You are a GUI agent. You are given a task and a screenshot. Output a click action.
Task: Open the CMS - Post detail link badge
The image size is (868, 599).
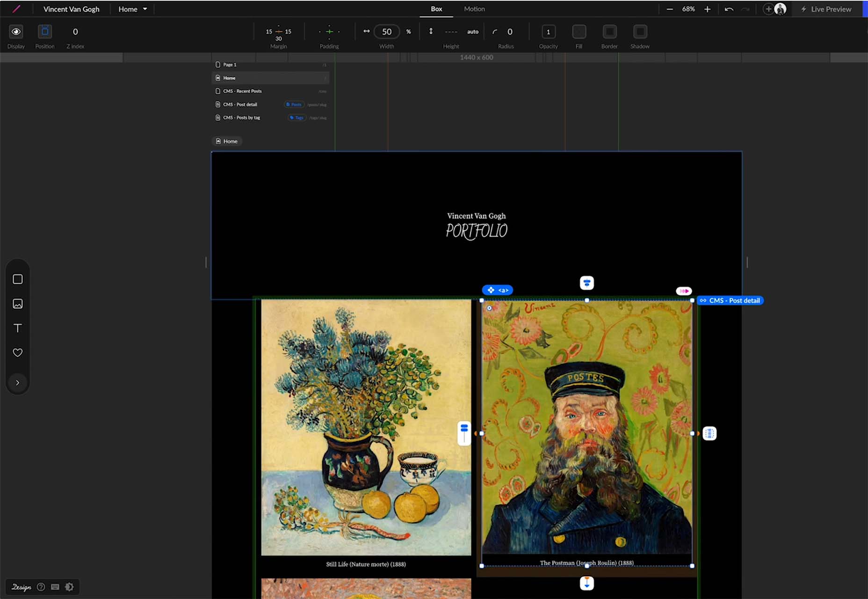tap(730, 300)
